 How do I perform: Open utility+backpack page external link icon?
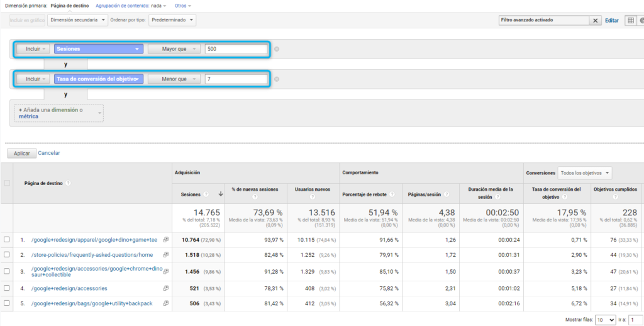point(166,303)
